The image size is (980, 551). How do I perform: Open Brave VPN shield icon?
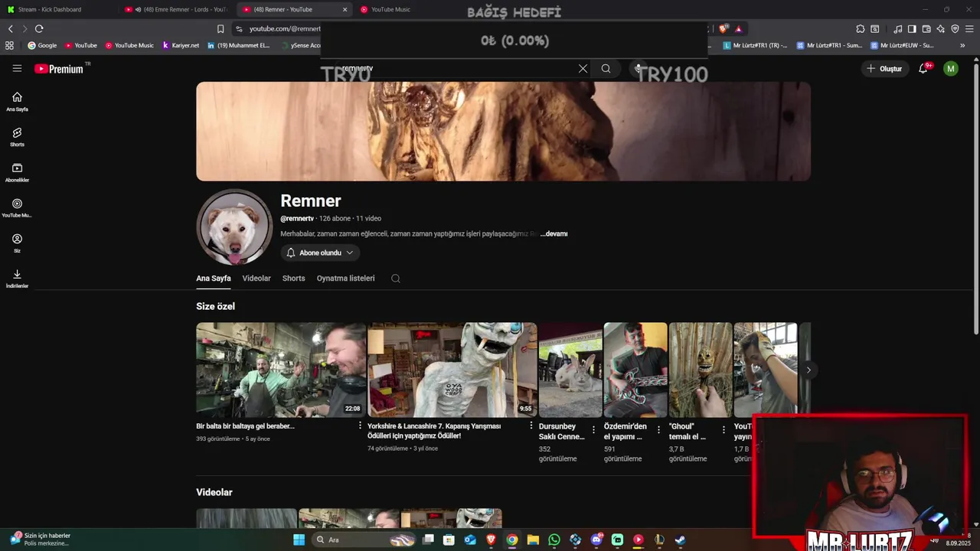pos(955,29)
